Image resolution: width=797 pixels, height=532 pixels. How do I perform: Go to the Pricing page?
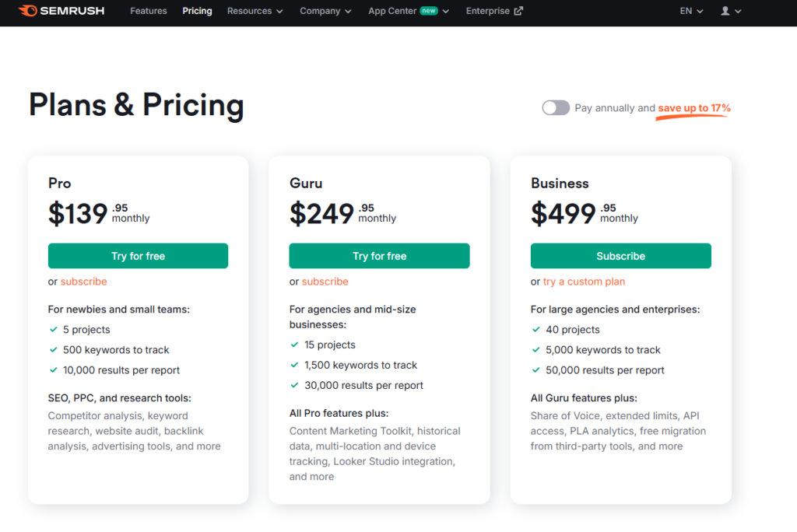point(197,11)
